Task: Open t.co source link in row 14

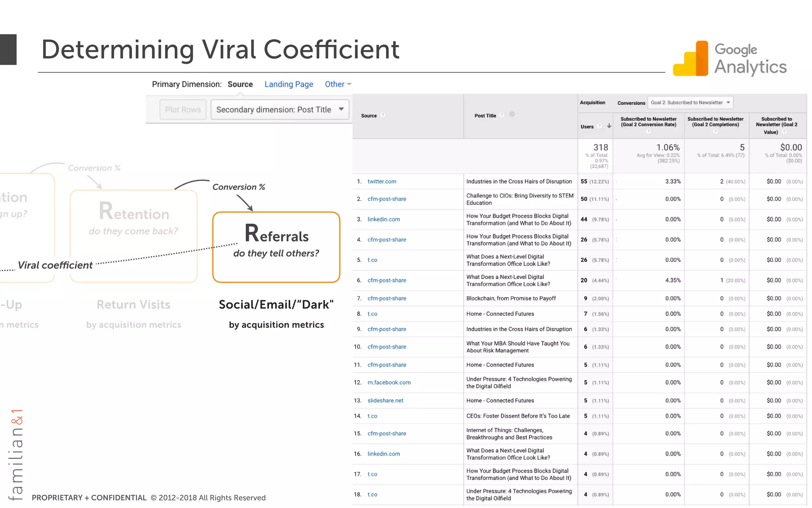Action: coord(372,416)
